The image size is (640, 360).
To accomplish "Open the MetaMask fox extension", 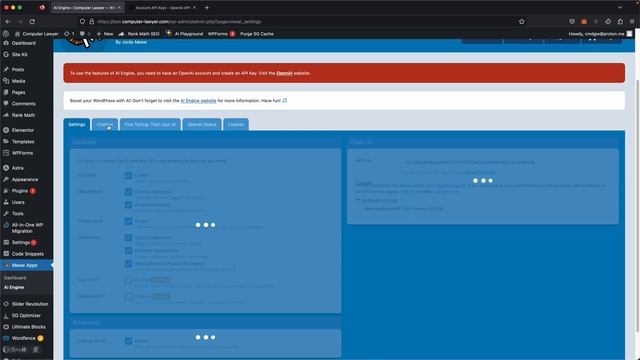I will click(584, 22).
